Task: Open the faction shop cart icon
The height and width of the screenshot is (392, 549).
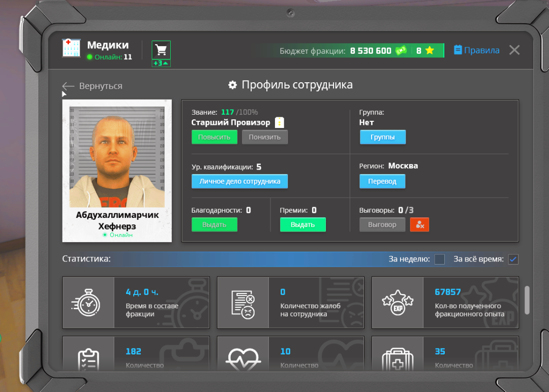Action: (x=161, y=50)
